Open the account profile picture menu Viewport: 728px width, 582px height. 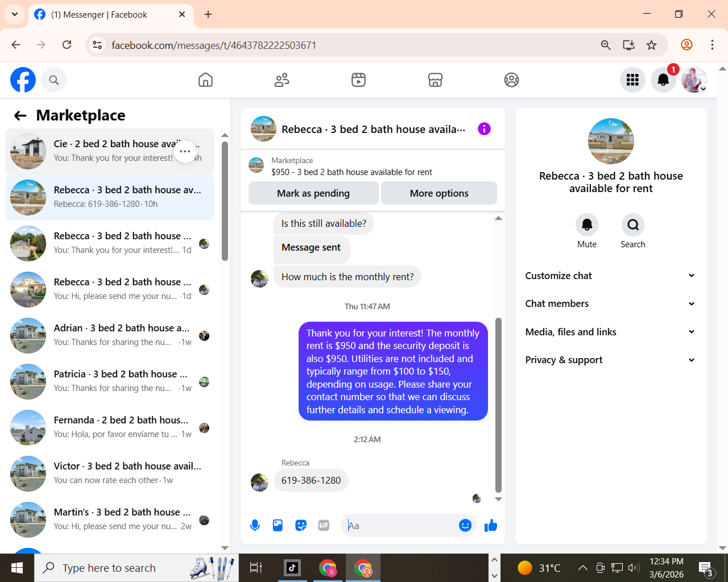pos(694,80)
